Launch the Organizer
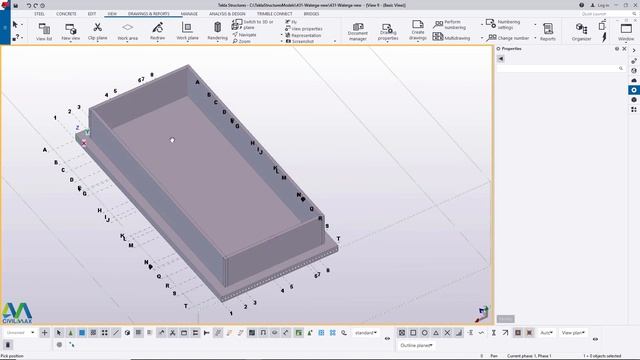 click(x=581, y=31)
